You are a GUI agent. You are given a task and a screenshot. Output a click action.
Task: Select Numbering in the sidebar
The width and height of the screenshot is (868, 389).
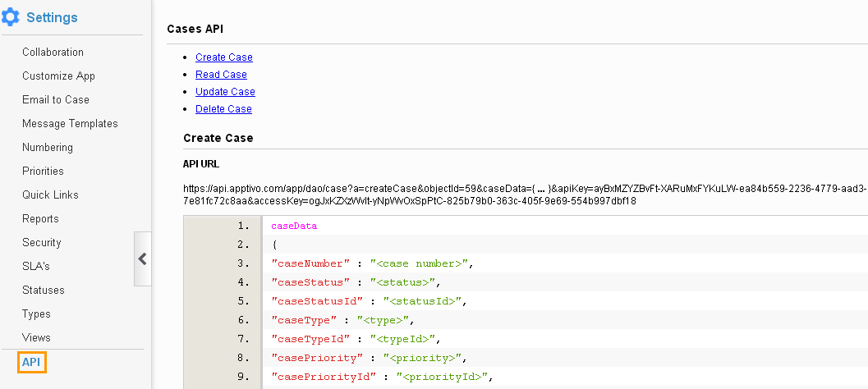pos(48,147)
